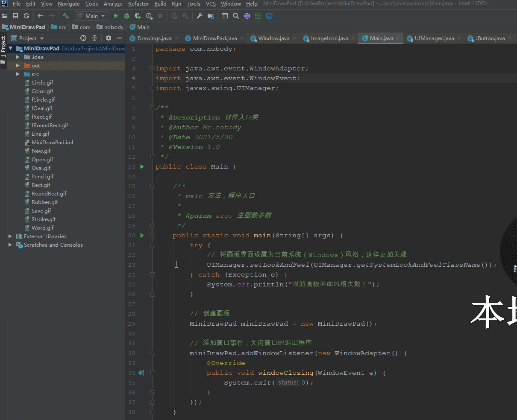Click the Forward navigation arrow

tap(52, 16)
